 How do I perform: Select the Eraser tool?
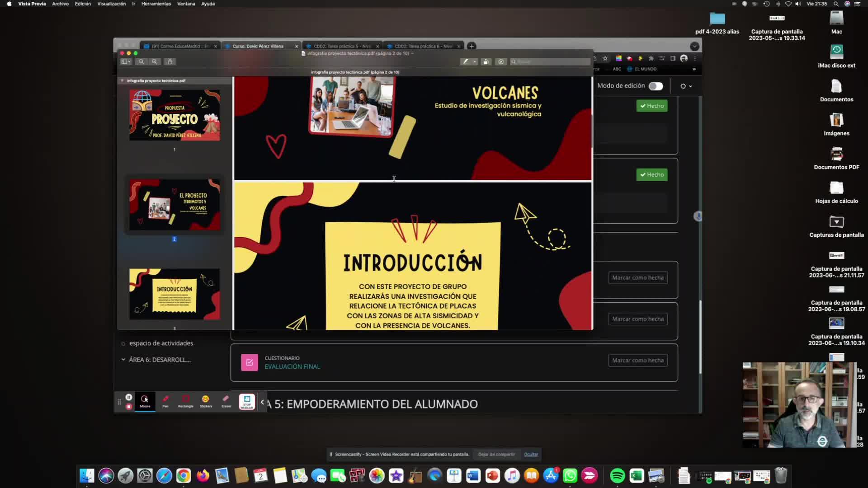(226, 400)
